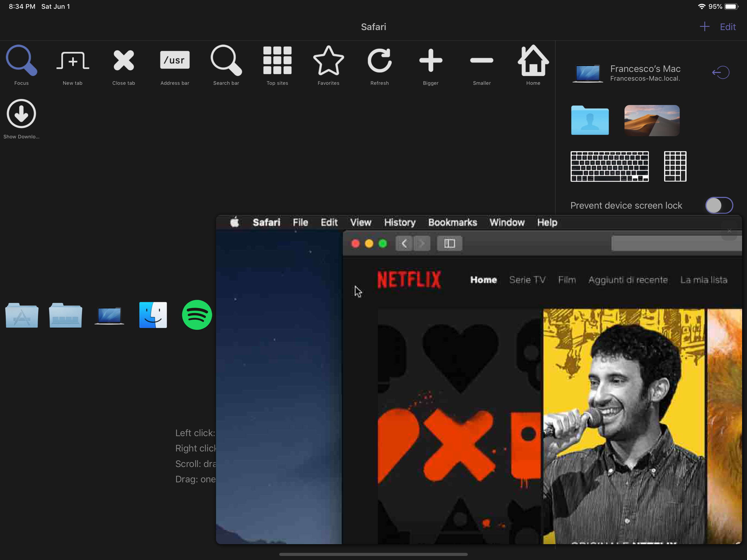747x560 pixels.
Task: Open the History menu in Safari
Action: tap(400, 223)
